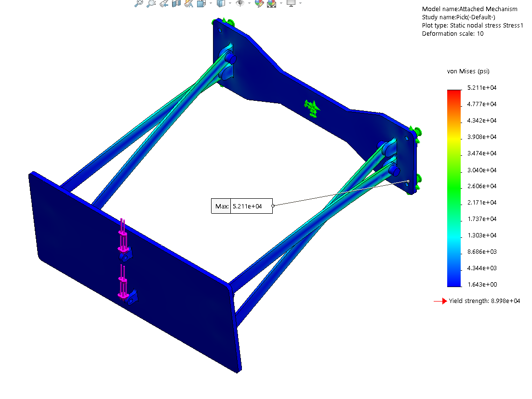This screenshot has width=532, height=399.
Task: Click the Display Style cube icon
Action: point(221,3)
